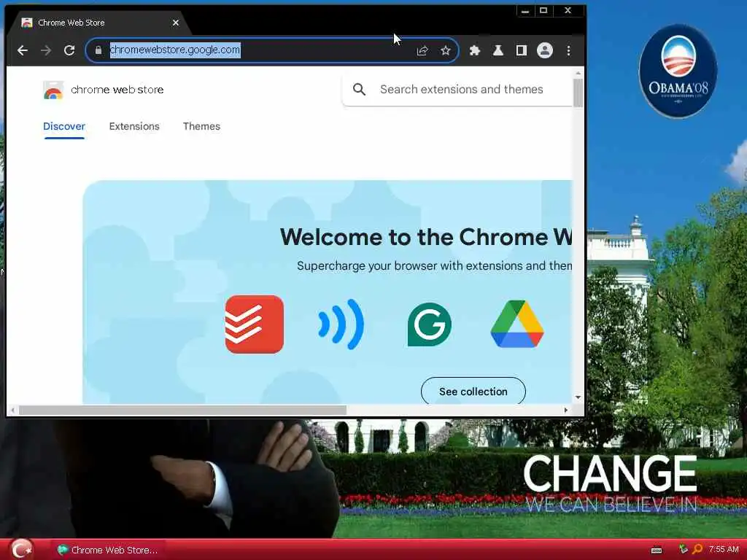Click the vertical scrollbar down arrow
Screen dimensions: 747x560
[578, 397]
